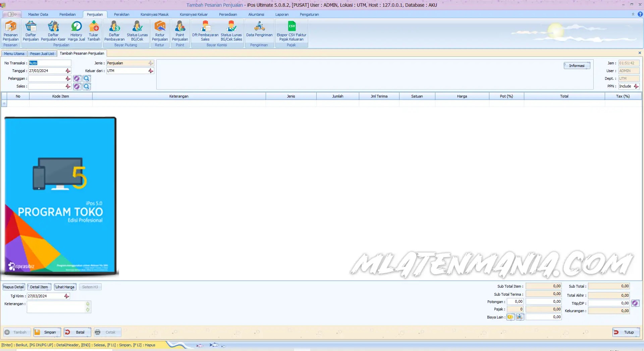Switch to Laporan ribbon tab

[282, 14]
